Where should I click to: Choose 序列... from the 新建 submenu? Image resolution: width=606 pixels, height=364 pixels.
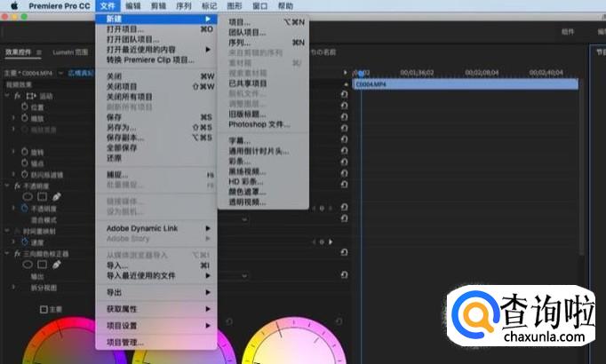[x=241, y=42]
